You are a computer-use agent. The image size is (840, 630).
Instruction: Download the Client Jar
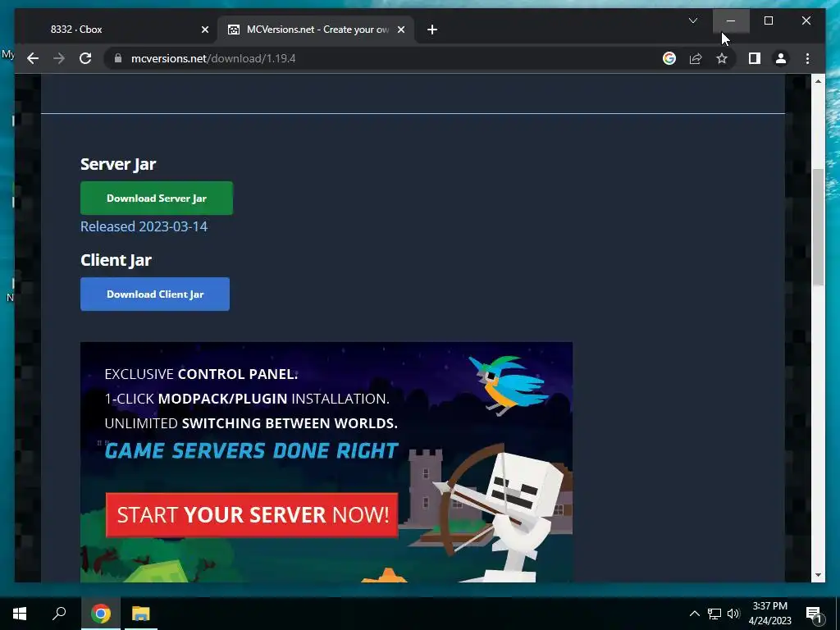click(155, 294)
